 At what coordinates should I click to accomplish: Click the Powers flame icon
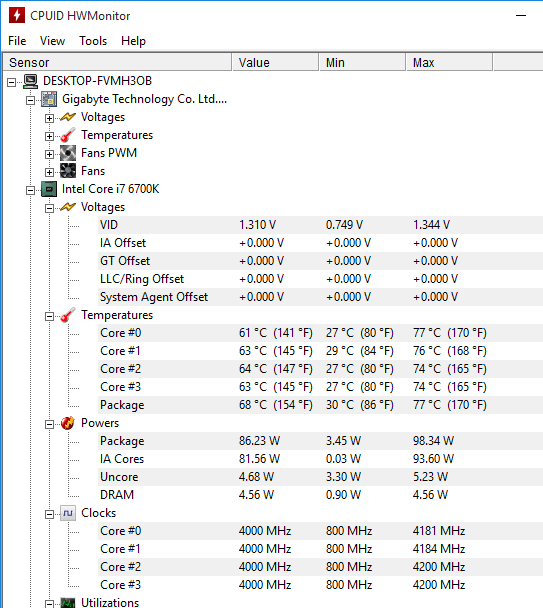coord(68,423)
